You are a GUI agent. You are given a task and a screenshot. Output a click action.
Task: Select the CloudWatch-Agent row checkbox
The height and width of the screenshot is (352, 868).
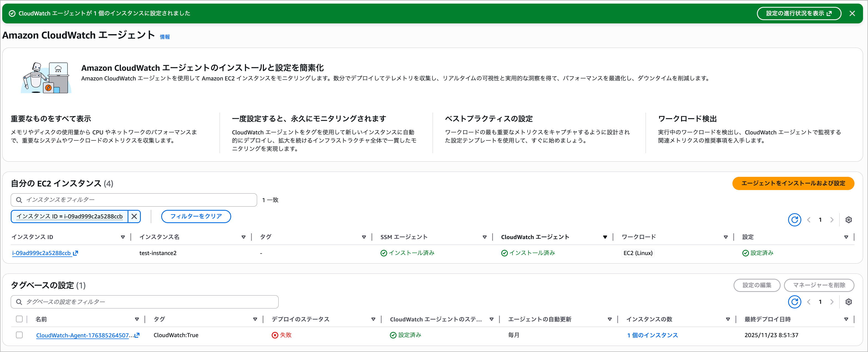click(19, 335)
